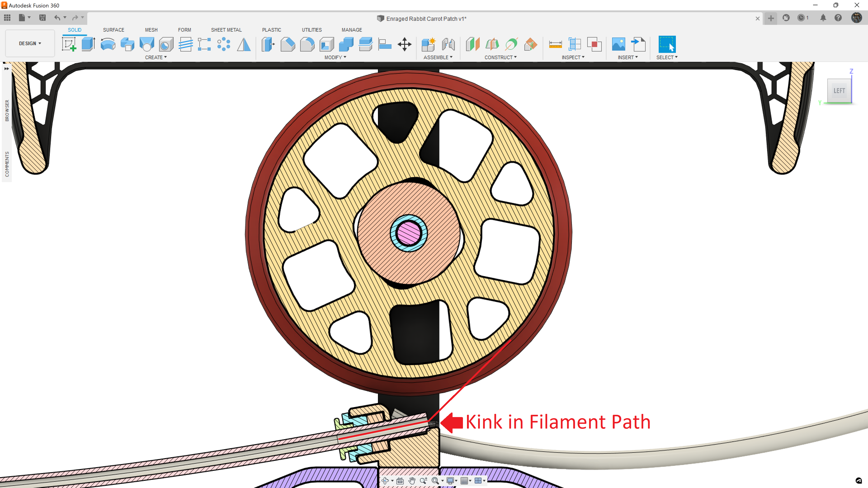The height and width of the screenshot is (488, 868).
Task: Select the Mirror tool
Action: pos(244,44)
